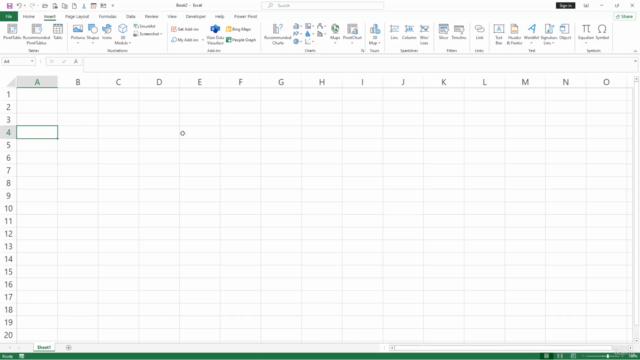Image resolution: width=640 pixels, height=360 pixels.
Task: Insert a Text Box
Action: tap(498, 34)
